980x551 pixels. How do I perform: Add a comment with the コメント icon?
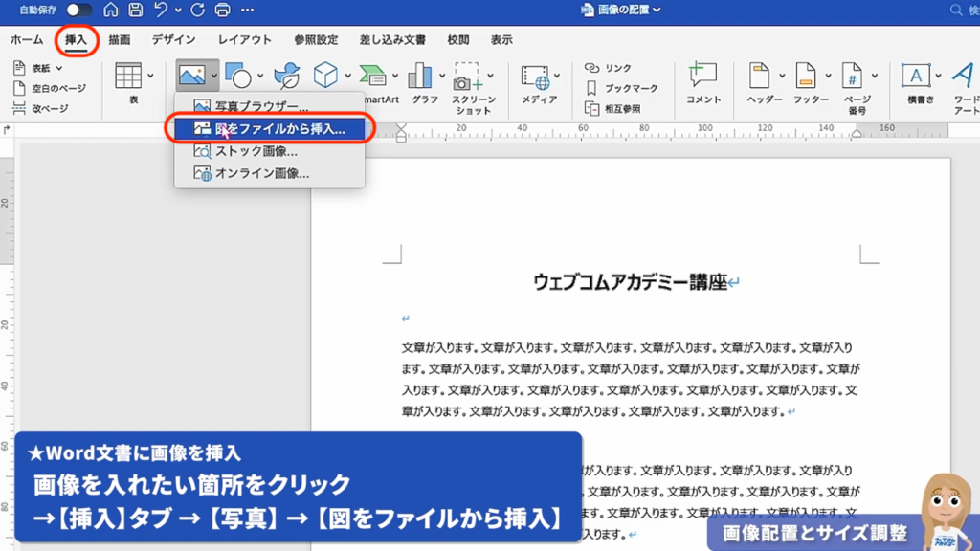(x=704, y=75)
